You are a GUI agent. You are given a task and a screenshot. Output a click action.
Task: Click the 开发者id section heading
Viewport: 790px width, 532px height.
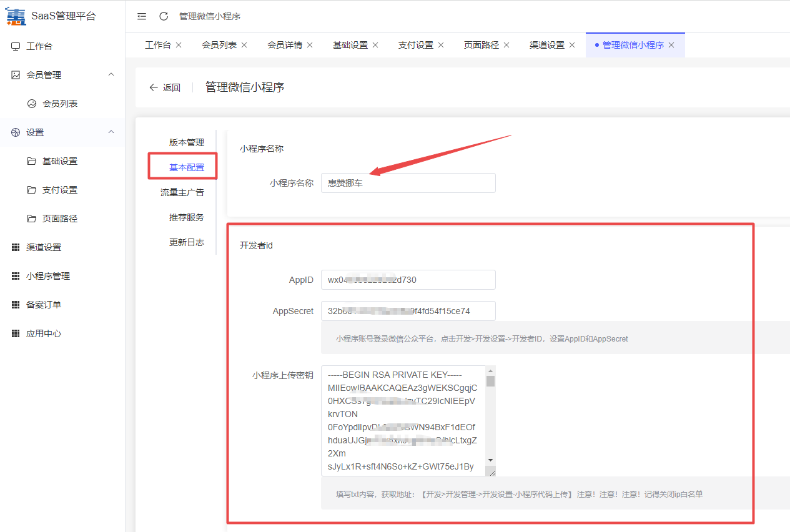coord(256,245)
